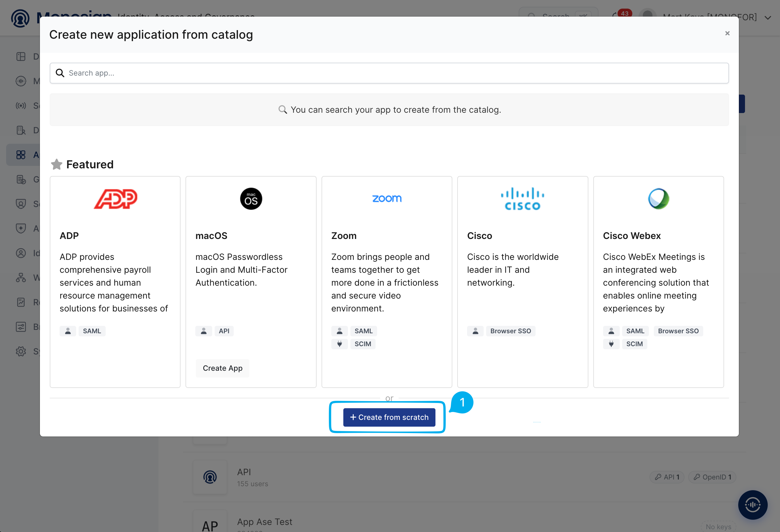
Task: Click the Create from scratch button
Action: [x=389, y=417]
